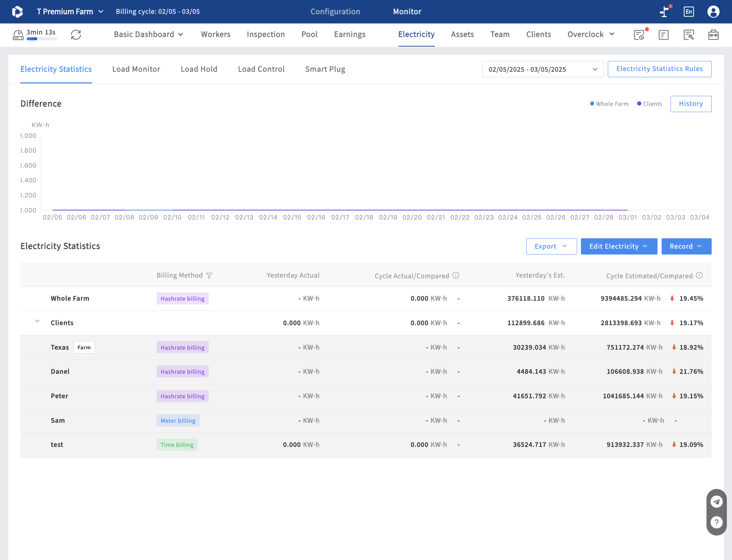732x560 pixels.
Task: Click info icon beside Cycle Actual/Compared
Action: point(456,276)
